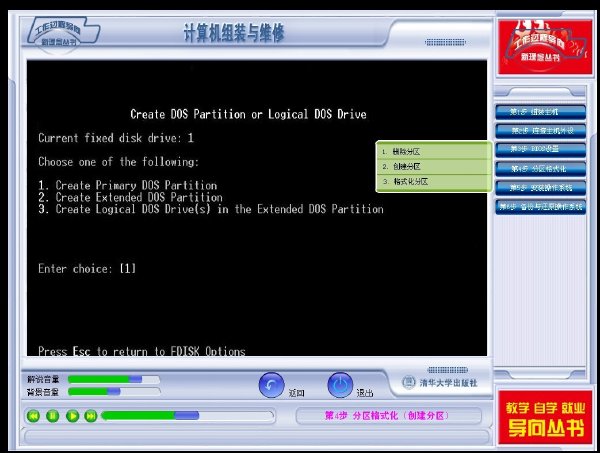Viewport: 600px width, 453px height.
Task: Select 1. 删除分区 in green menu
Action: click(x=434, y=152)
